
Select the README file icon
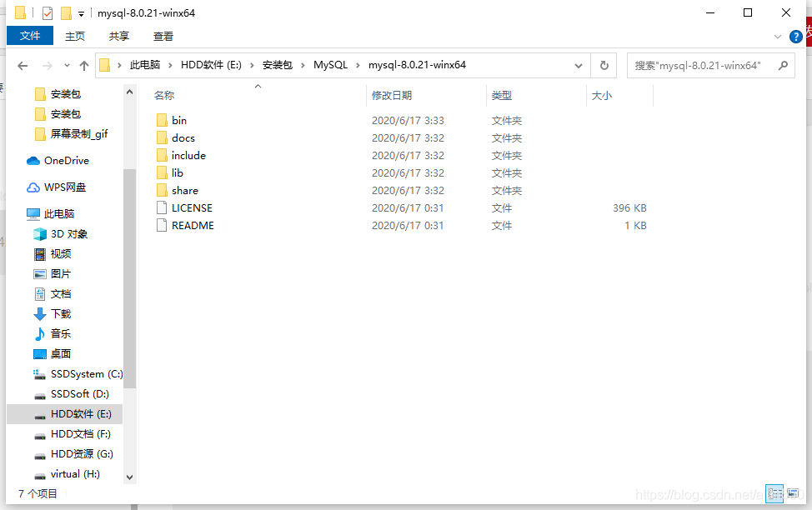click(162, 225)
